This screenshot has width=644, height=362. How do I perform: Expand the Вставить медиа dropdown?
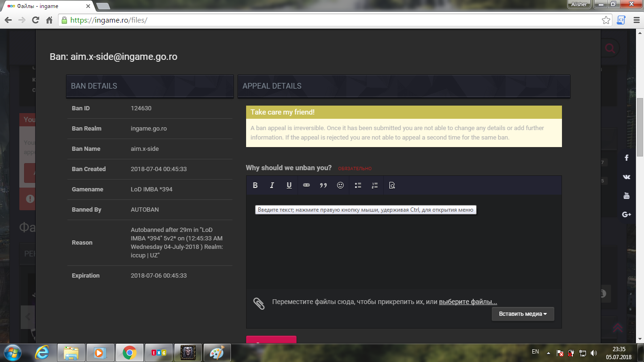coord(523,314)
